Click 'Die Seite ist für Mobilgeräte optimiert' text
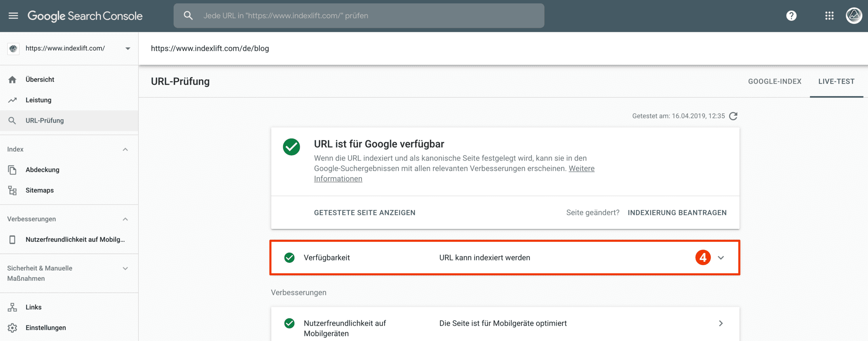 tap(503, 323)
